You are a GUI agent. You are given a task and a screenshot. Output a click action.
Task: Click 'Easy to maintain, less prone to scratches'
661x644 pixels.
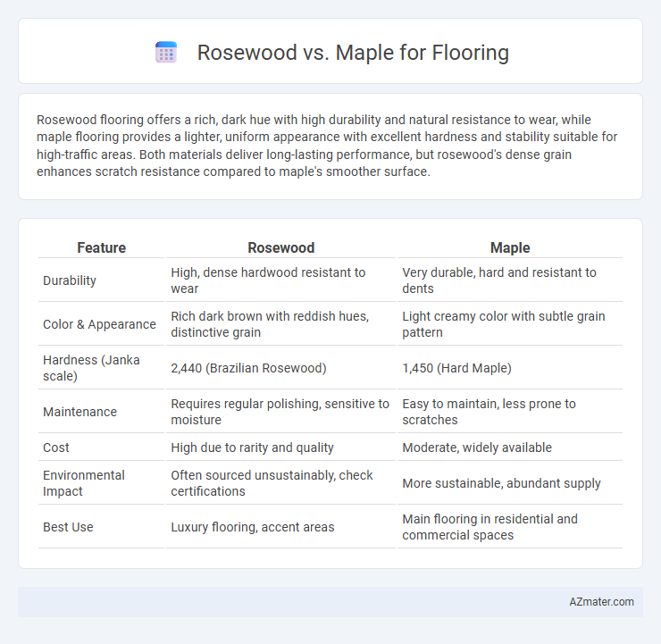[x=489, y=412]
